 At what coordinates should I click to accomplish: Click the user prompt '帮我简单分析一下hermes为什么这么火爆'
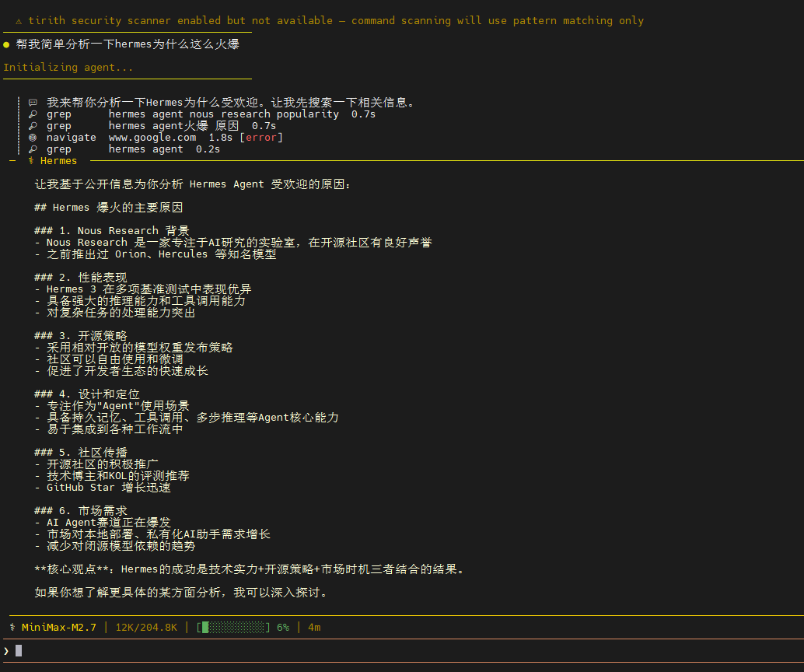pyautogui.click(x=128, y=44)
